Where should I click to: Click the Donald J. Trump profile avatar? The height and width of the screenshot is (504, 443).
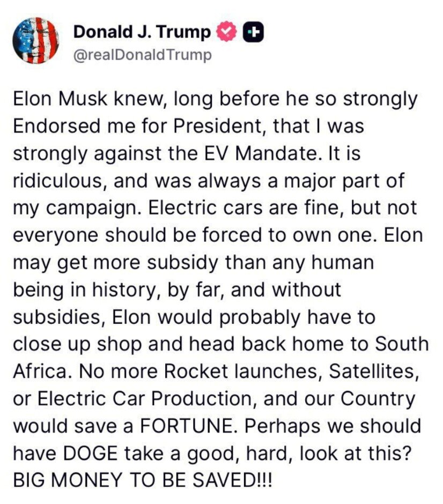click(36, 40)
